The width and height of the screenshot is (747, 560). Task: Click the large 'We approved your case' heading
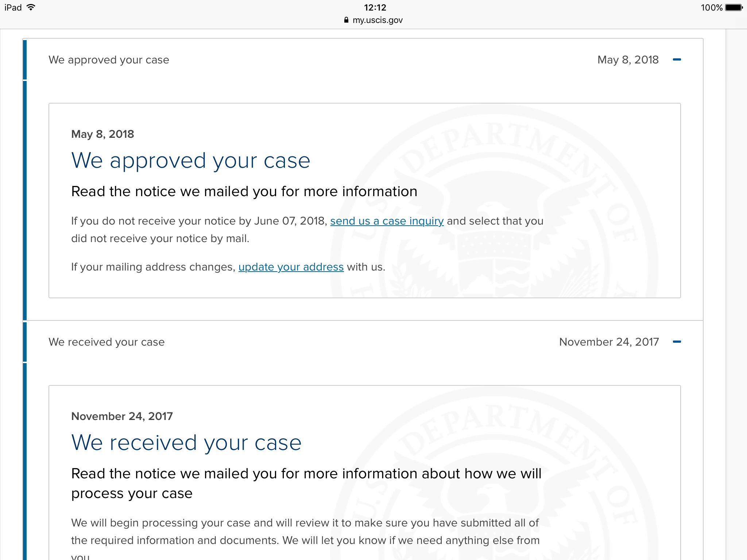click(190, 160)
